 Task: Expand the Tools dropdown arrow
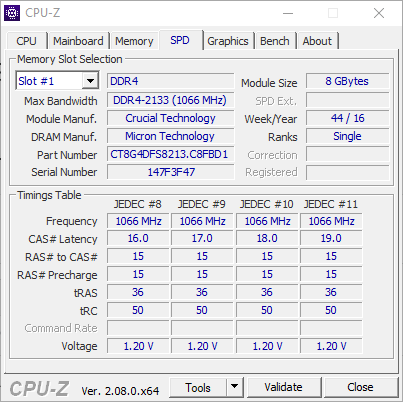235,387
